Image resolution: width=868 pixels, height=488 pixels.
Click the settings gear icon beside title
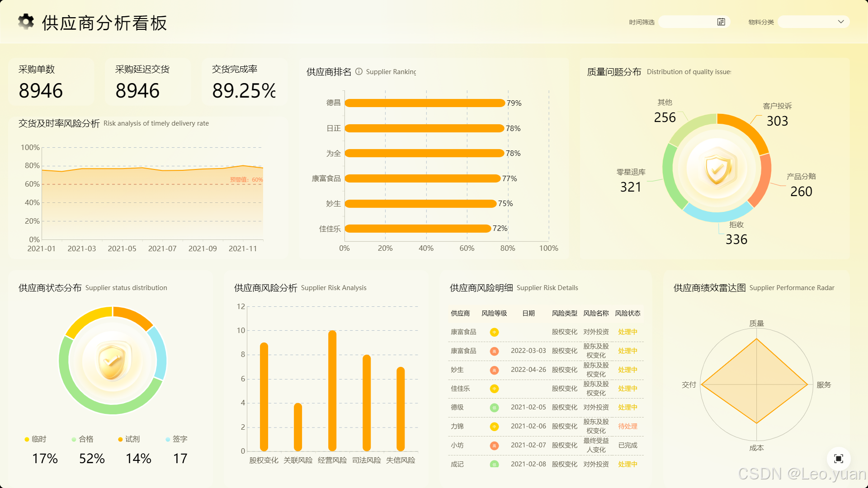pyautogui.click(x=26, y=22)
